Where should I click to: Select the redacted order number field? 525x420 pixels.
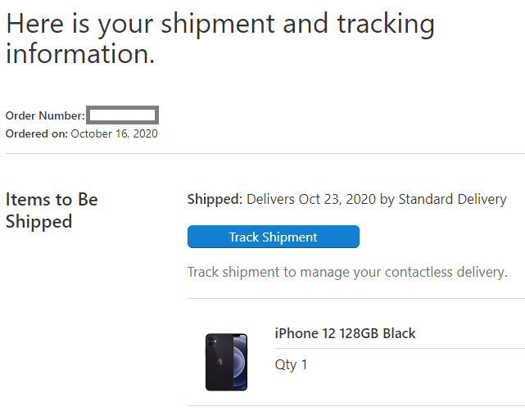pyautogui.click(x=122, y=115)
